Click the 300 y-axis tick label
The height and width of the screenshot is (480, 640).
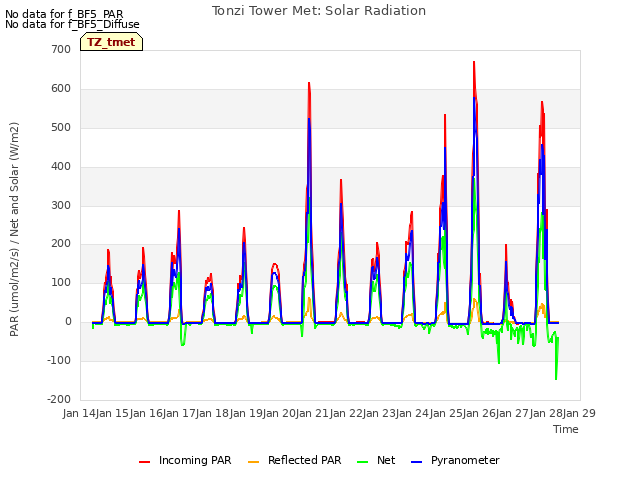(61, 205)
